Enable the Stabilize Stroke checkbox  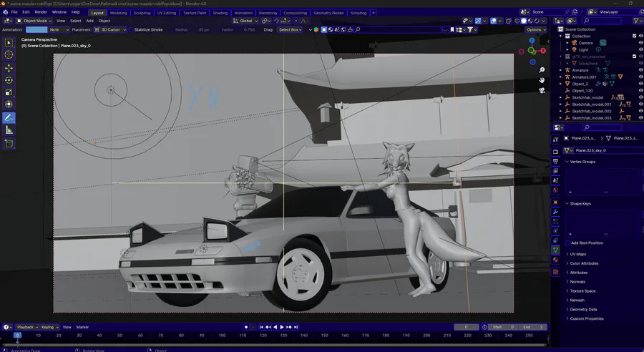click(131, 29)
